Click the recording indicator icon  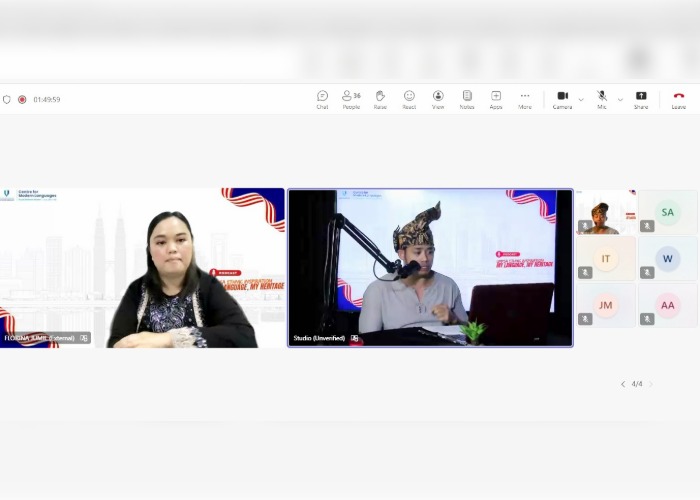click(x=22, y=100)
